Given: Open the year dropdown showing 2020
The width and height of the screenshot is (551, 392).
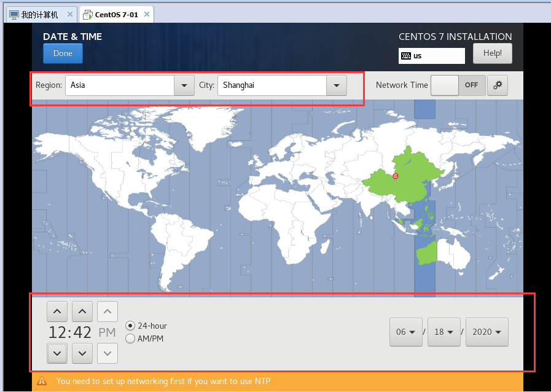Looking at the screenshot, I should click(x=487, y=332).
